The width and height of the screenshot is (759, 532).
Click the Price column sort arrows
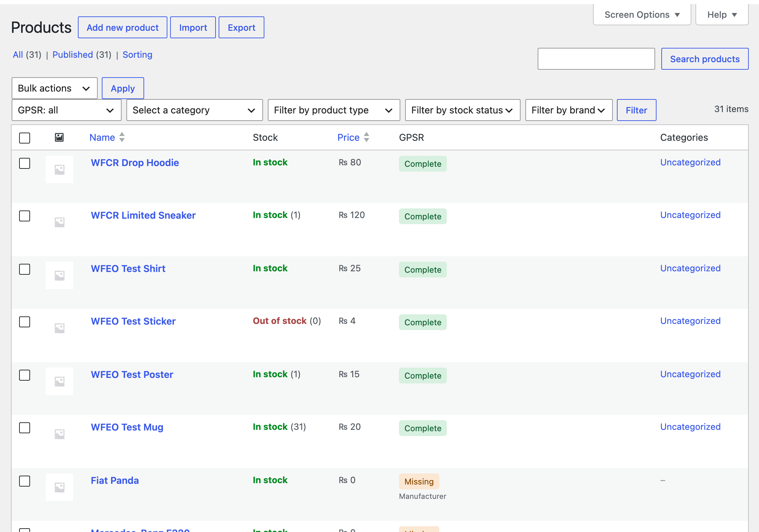point(367,137)
